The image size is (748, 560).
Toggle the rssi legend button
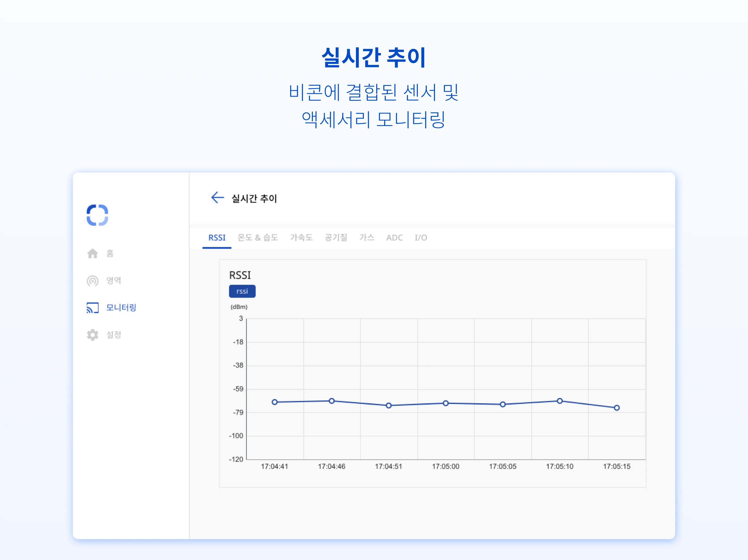coord(242,291)
